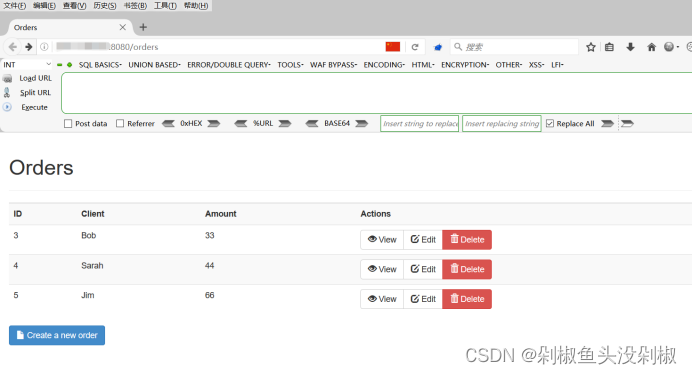Uncheck the Replace All checkbox
Screen dimensions: 692x374
click(x=550, y=124)
